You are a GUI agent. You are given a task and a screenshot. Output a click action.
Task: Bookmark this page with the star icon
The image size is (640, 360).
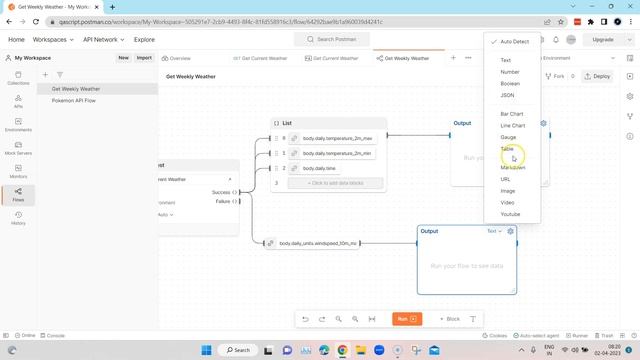point(561,22)
